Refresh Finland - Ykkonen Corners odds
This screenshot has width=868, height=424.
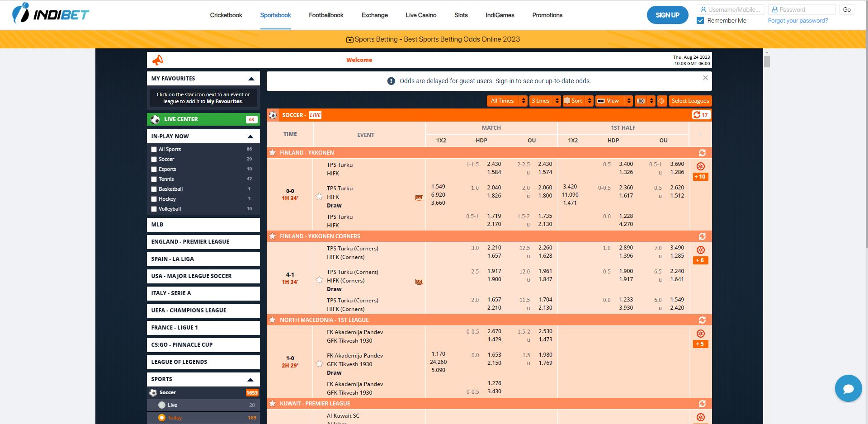pyautogui.click(x=702, y=236)
